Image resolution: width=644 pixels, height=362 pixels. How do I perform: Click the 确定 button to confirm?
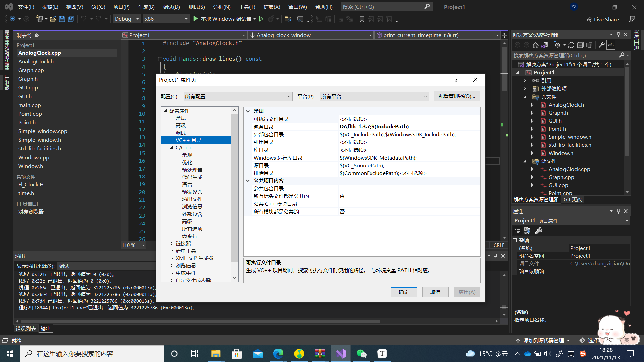[404, 292]
